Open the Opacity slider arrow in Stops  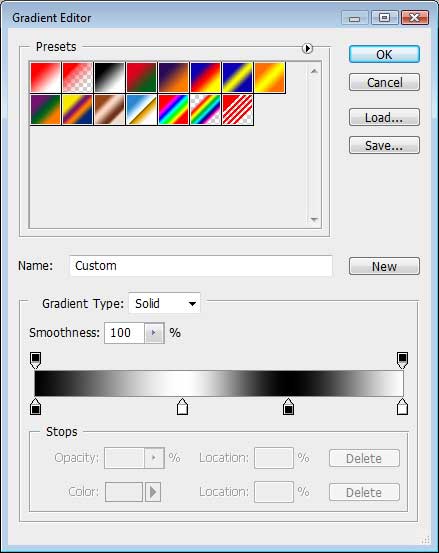point(154,458)
